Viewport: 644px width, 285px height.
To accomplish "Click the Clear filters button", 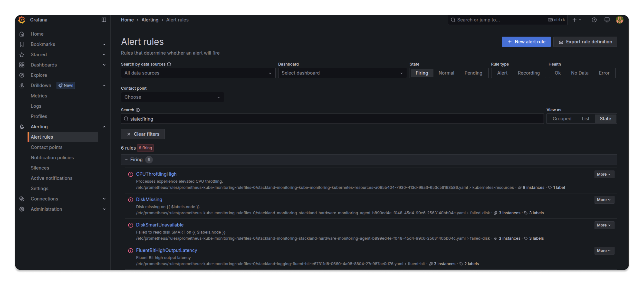I will click(x=143, y=134).
